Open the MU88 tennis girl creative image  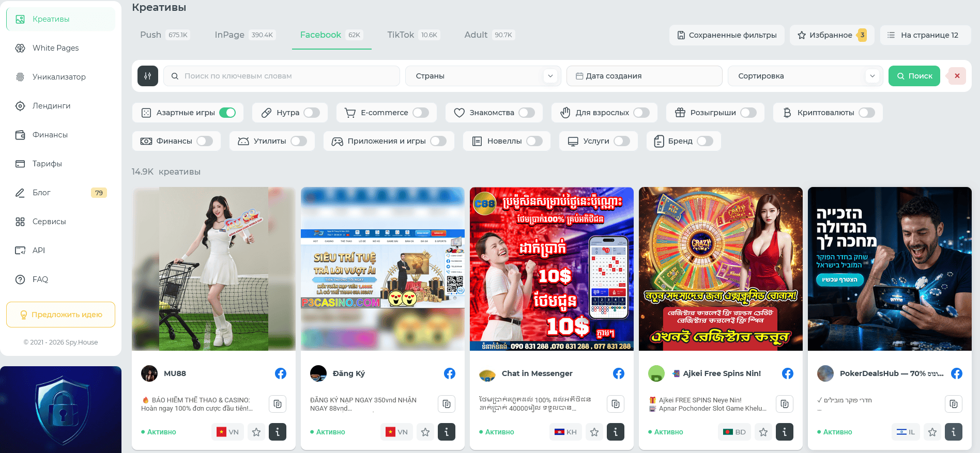pos(213,269)
